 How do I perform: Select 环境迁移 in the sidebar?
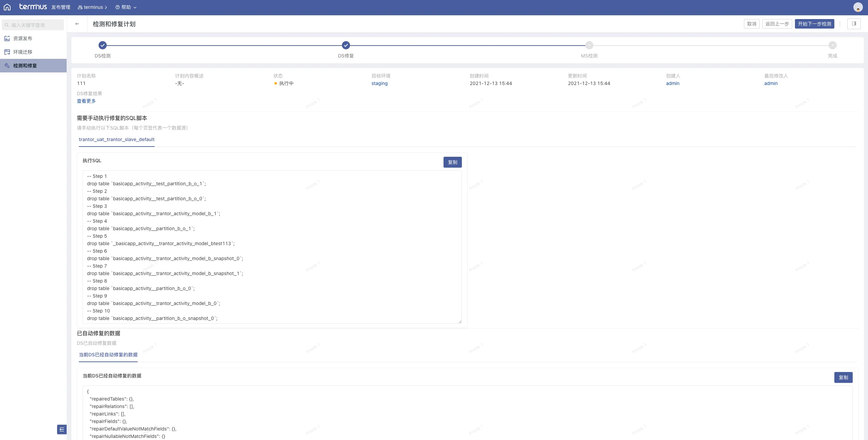tap(33, 52)
